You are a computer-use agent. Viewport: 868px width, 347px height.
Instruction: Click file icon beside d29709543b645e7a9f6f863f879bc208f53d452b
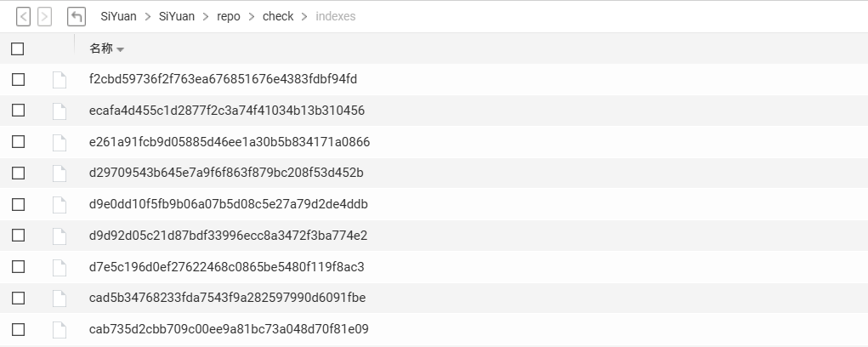(59, 173)
